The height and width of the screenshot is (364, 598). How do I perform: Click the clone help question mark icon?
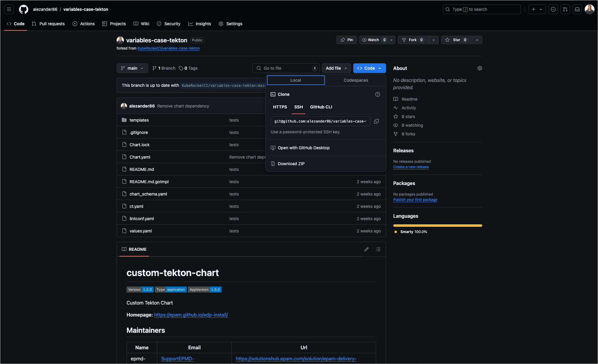[378, 94]
